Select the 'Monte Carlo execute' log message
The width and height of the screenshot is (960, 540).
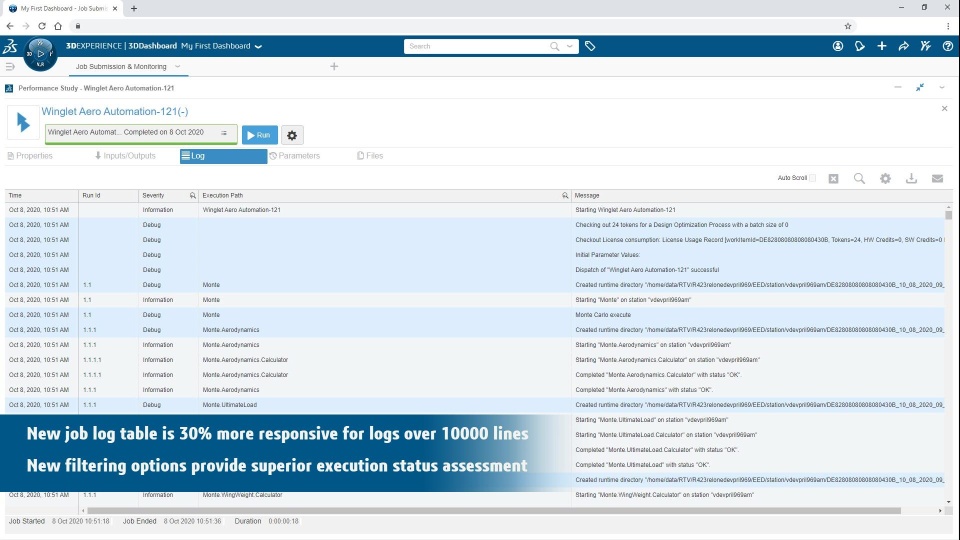603,315
